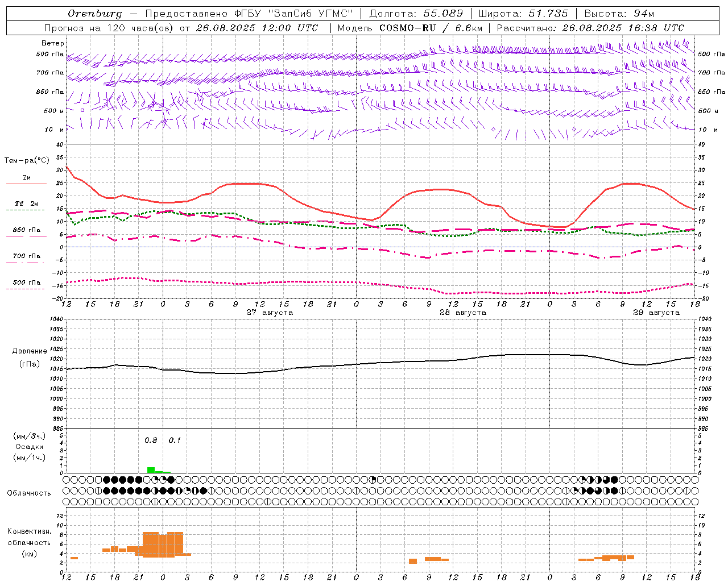Click the 'Рассчитано: 26.08.2025 16:38 UTC' timestamp

[590, 28]
